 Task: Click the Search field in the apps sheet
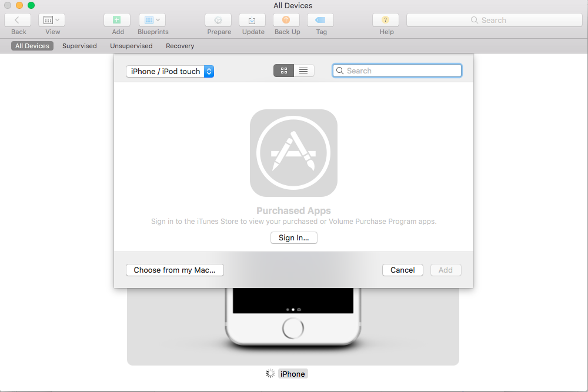[397, 71]
